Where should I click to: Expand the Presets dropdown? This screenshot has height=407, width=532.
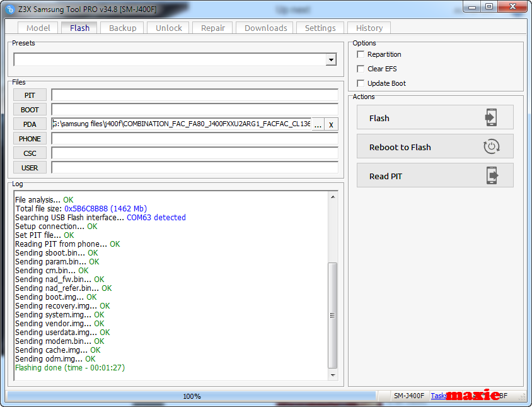(x=331, y=60)
